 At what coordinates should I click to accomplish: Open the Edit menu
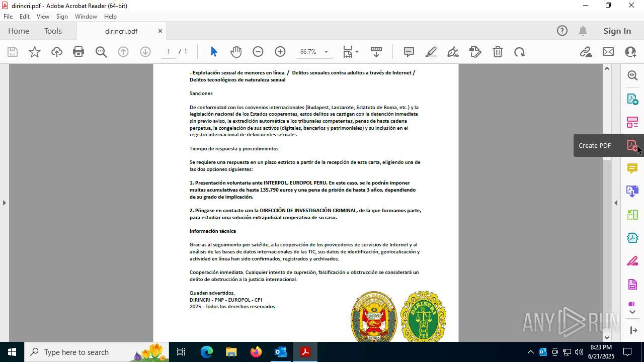(x=25, y=17)
